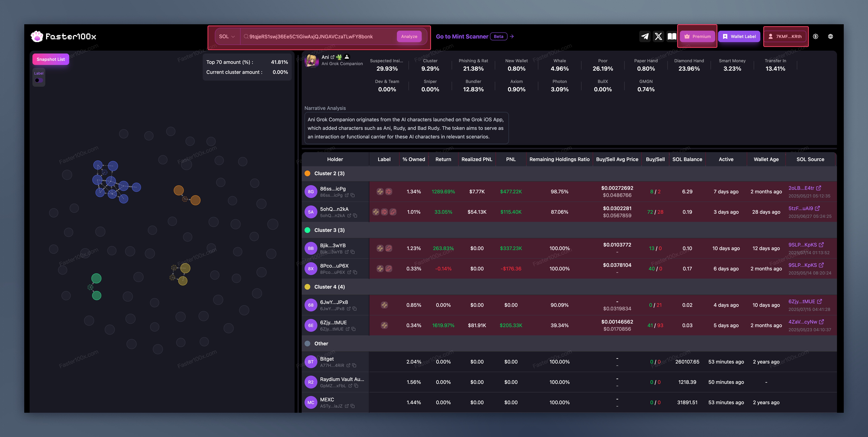The width and height of the screenshot is (868, 437).
Task: Open Go to Mint Scanner link
Action: pos(462,36)
